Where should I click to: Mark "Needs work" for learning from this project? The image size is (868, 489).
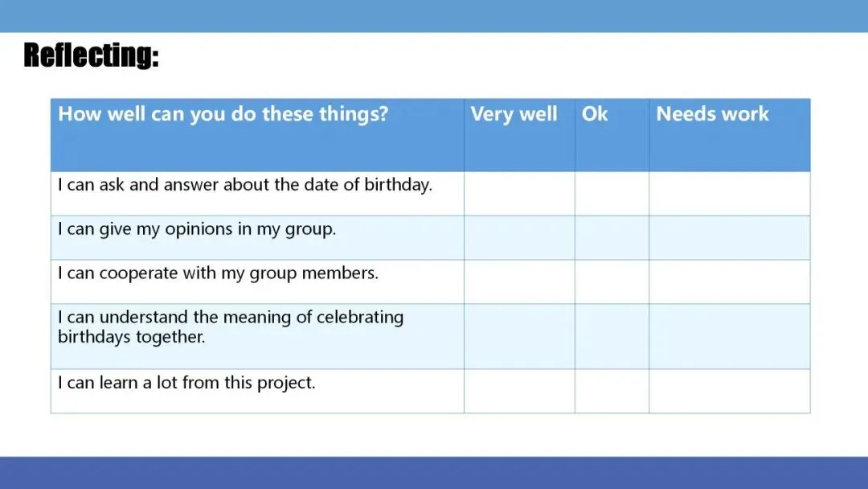[x=729, y=391]
